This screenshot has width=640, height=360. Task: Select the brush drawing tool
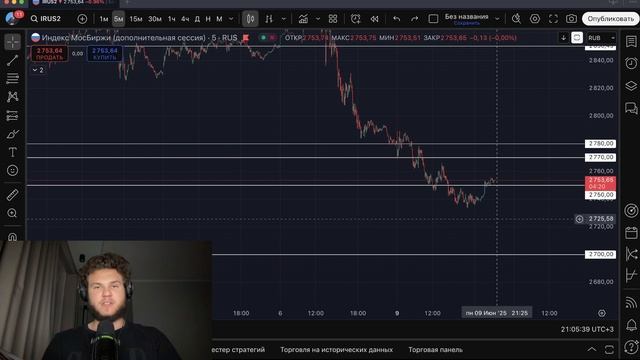[13, 134]
